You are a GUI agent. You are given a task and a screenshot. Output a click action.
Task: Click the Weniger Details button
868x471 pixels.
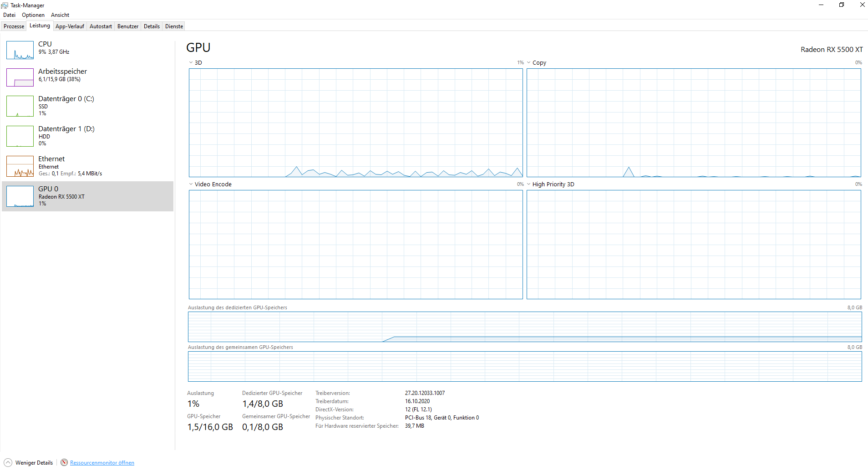click(x=29, y=462)
